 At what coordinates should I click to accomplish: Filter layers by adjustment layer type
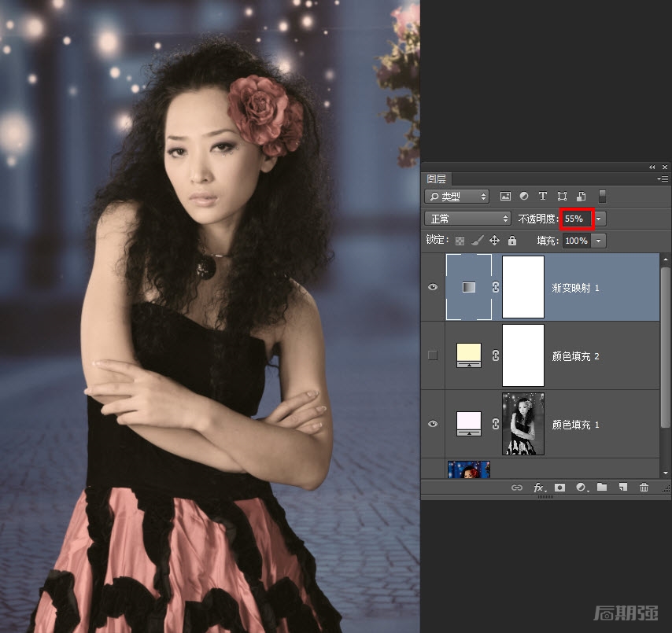click(524, 196)
